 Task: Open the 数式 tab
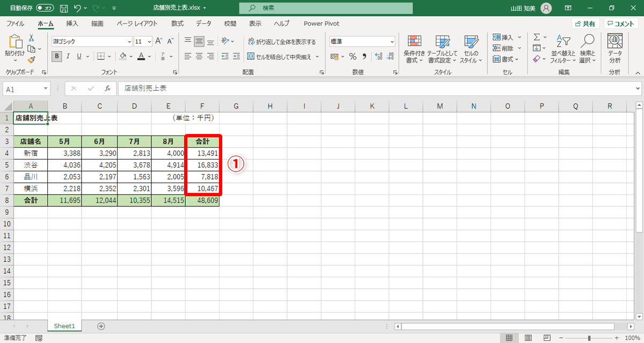tap(177, 24)
